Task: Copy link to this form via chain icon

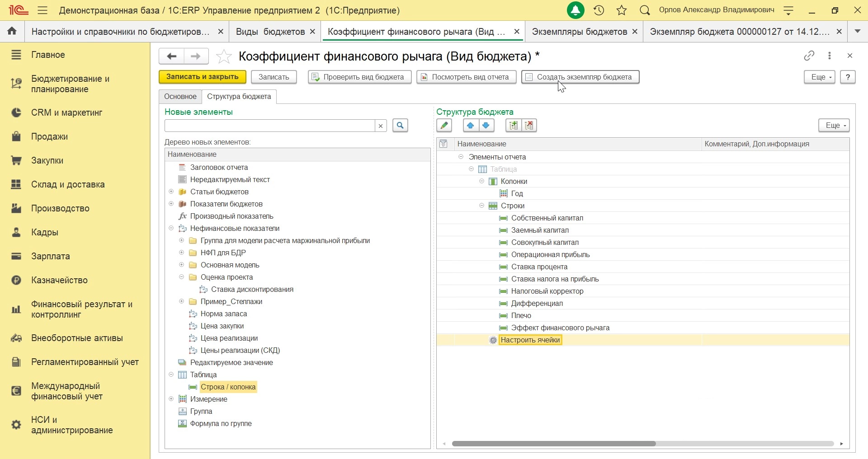Action: click(809, 56)
